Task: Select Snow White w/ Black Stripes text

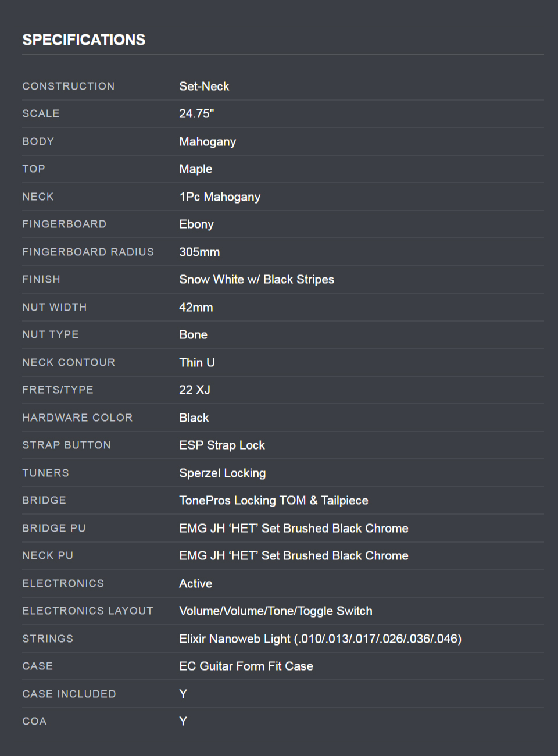Action: [x=256, y=280]
